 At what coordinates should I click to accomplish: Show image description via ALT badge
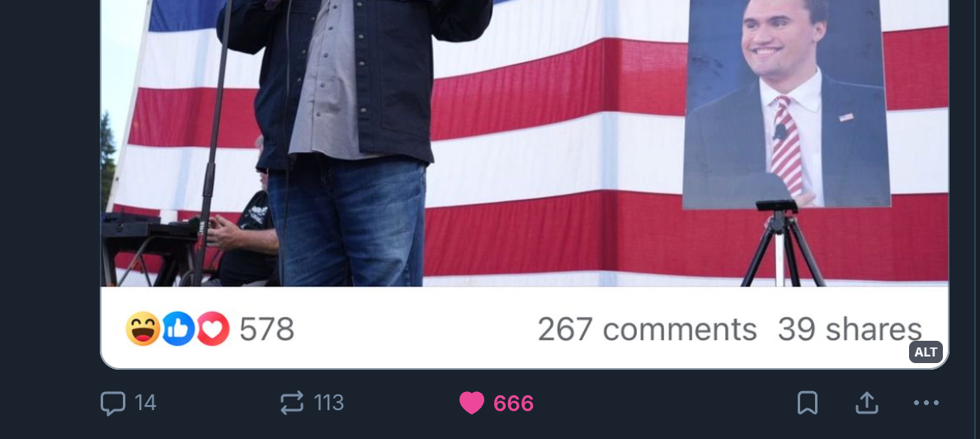(x=926, y=352)
